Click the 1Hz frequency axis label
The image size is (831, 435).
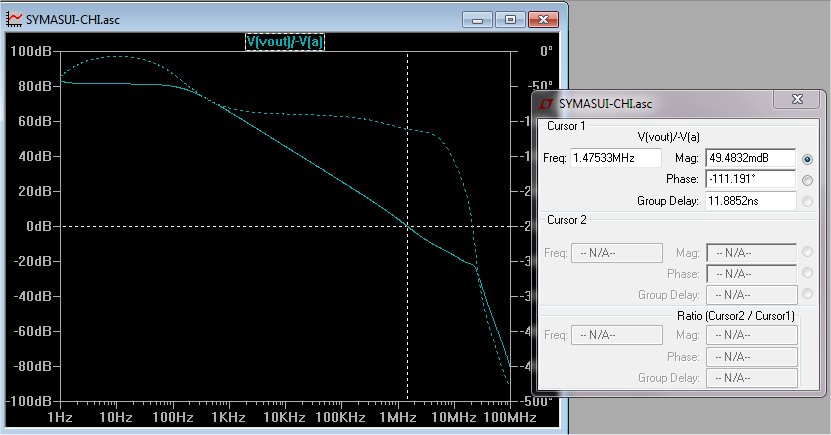point(59,418)
